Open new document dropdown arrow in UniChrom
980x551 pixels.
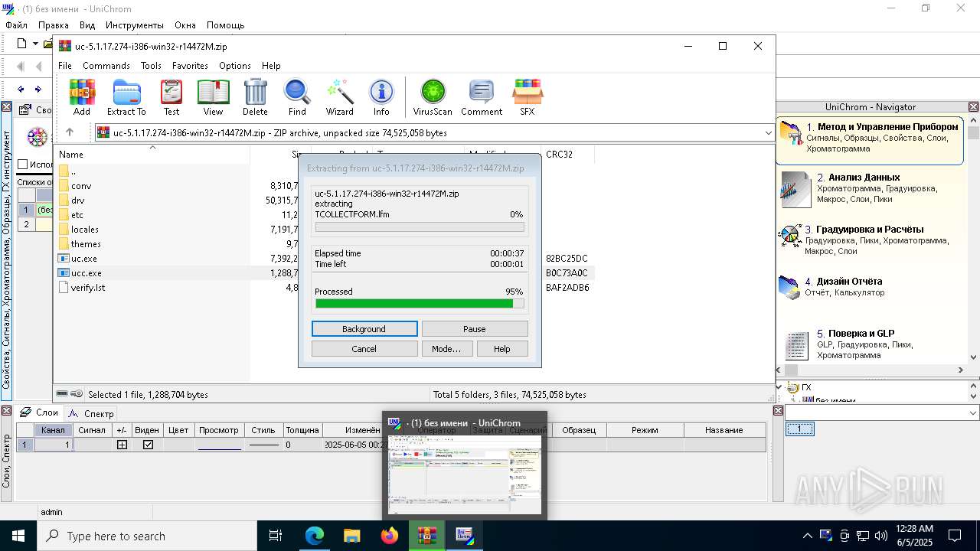pos(35,44)
